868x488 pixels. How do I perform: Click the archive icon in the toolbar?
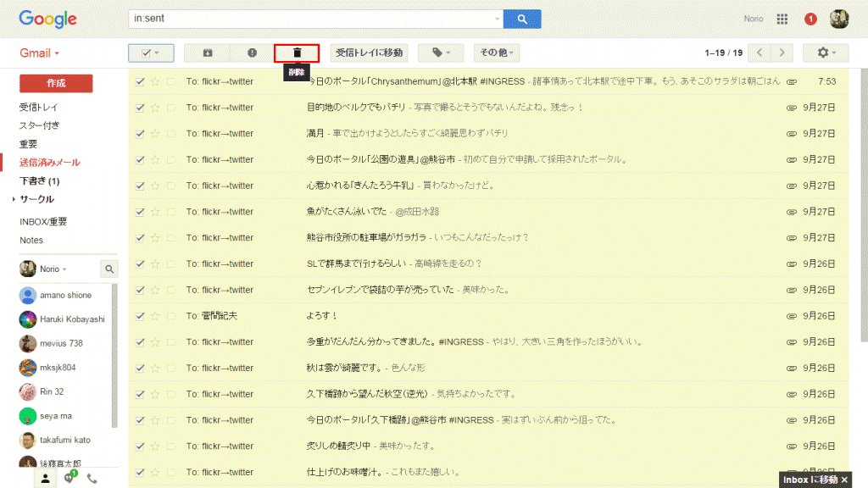point(208,53)
